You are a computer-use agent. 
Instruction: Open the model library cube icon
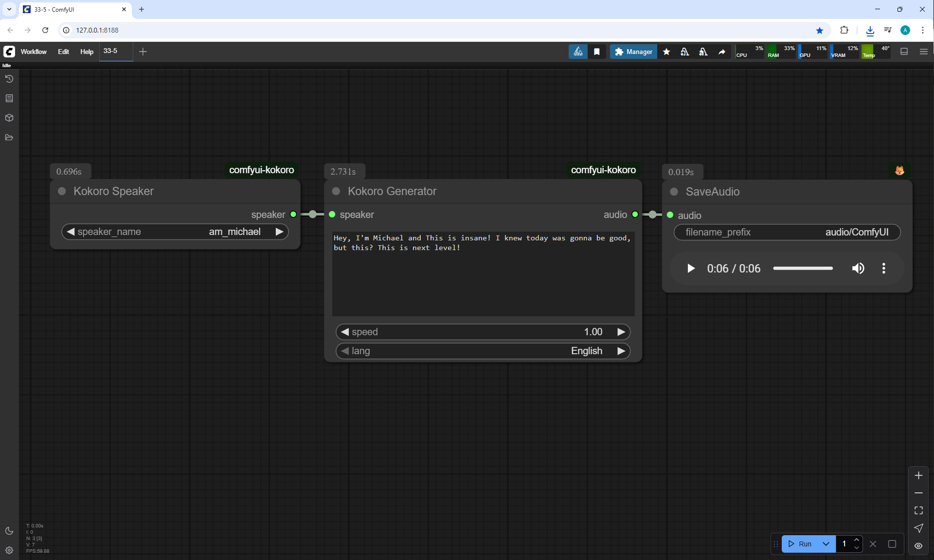[x=9, y=118]
